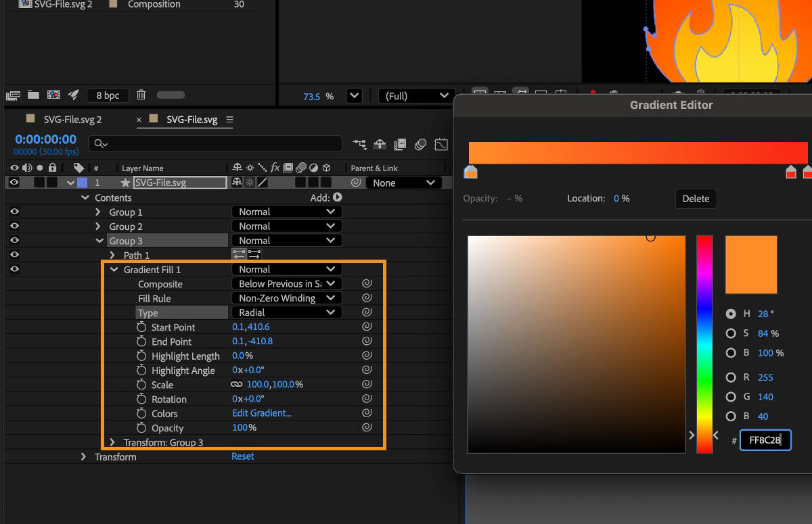
Task: Click Reset next to Transform
Action: click(242, 456)
